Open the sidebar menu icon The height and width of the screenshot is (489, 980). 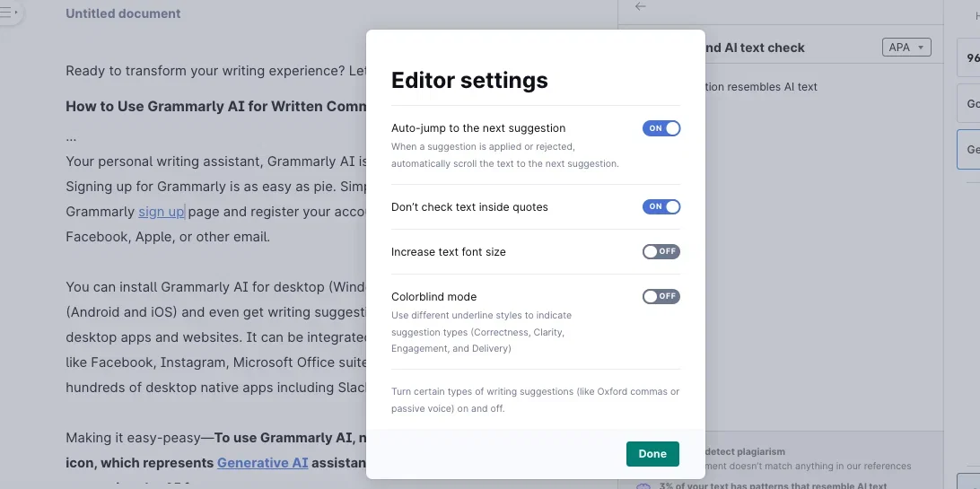(9, 12)
